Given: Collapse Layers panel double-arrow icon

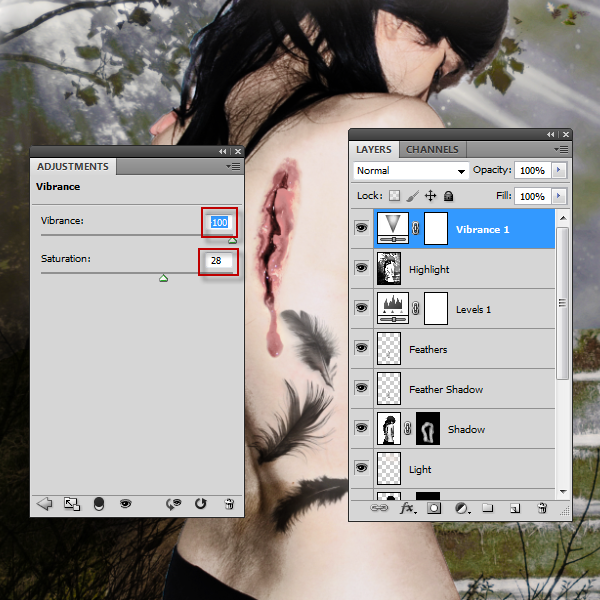Looking at the screenshot, I should (x=551, y=134).
